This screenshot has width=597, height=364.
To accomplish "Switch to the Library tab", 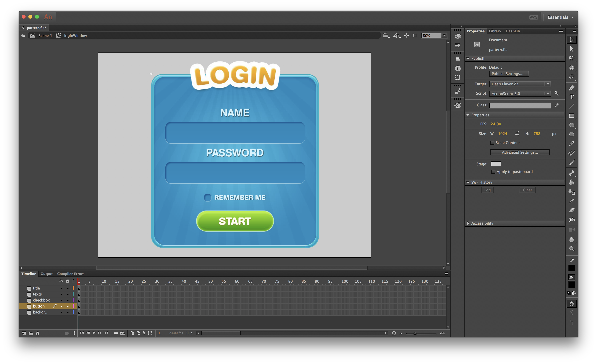I will tap(495, 31).
